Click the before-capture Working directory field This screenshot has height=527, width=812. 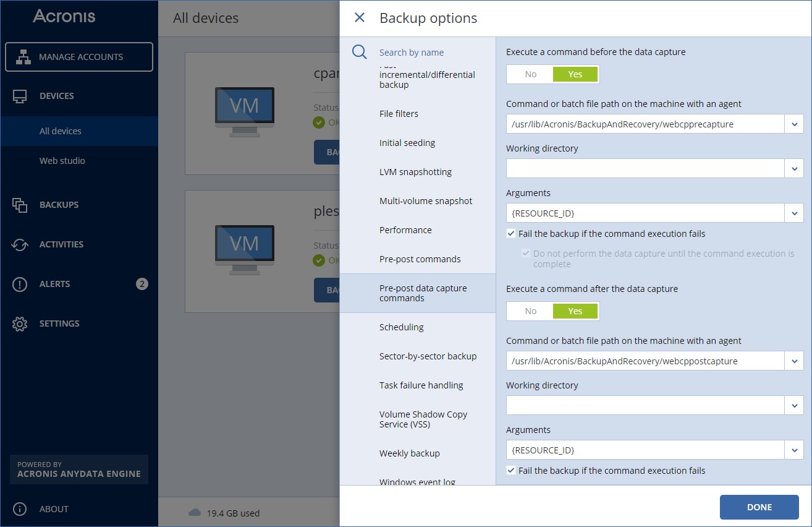tap(646, 169)
